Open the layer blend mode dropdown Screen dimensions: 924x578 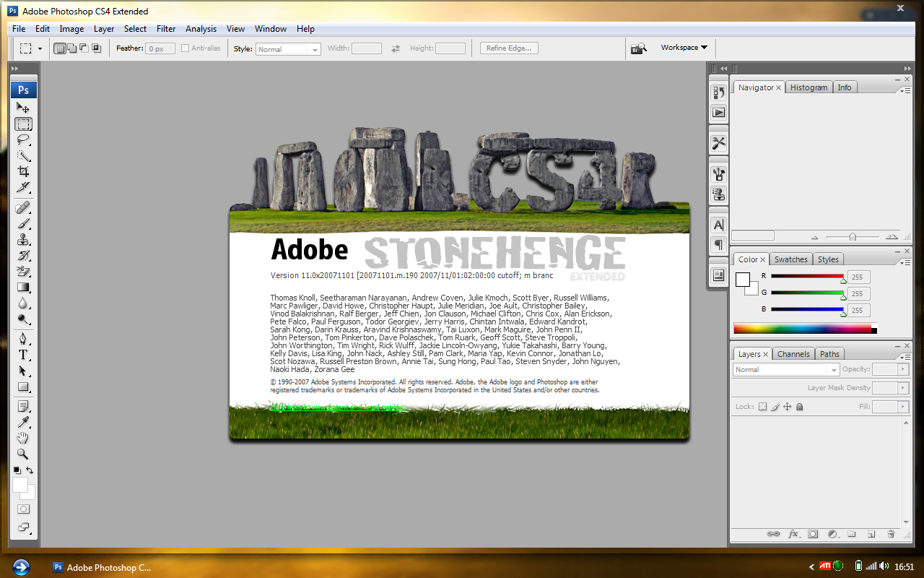point(786,369)
